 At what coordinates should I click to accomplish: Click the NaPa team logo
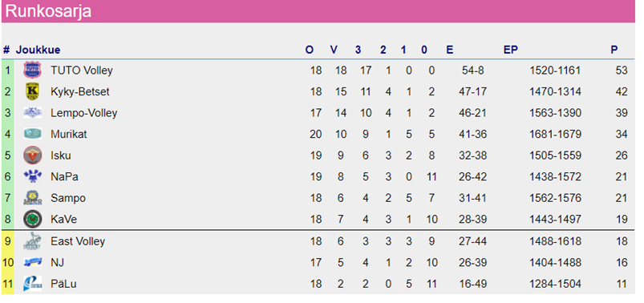coord(32,176)
